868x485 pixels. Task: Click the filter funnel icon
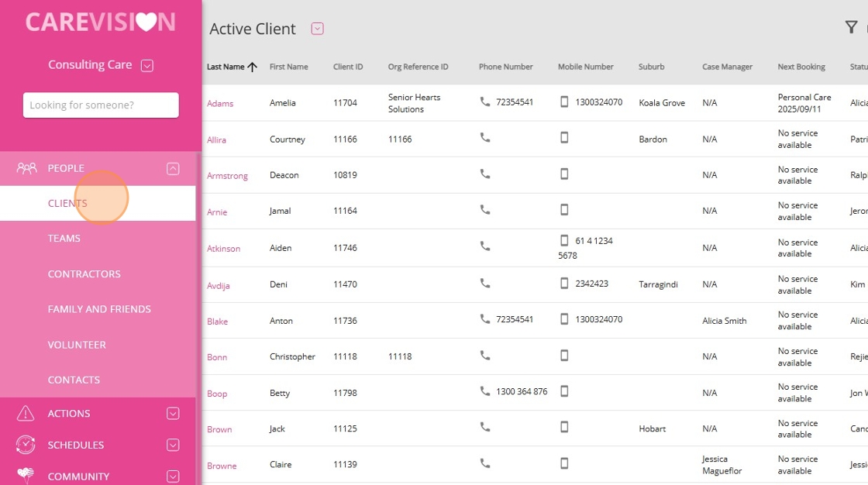click(851, 28)
